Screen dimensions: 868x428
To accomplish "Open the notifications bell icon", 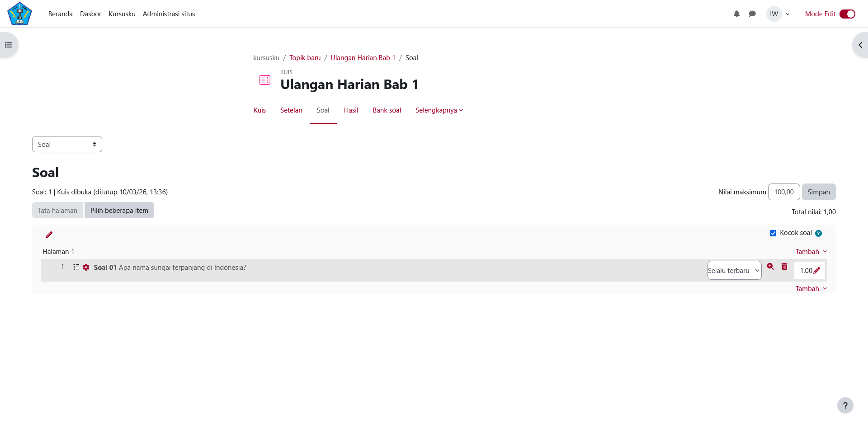I will pyautogui.click(x=736, y=14).
